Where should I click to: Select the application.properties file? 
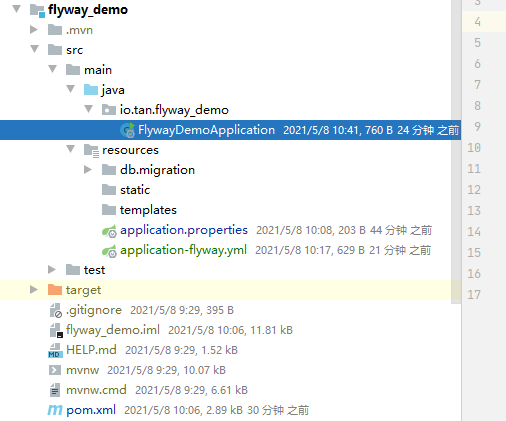(x=184, y=230)
